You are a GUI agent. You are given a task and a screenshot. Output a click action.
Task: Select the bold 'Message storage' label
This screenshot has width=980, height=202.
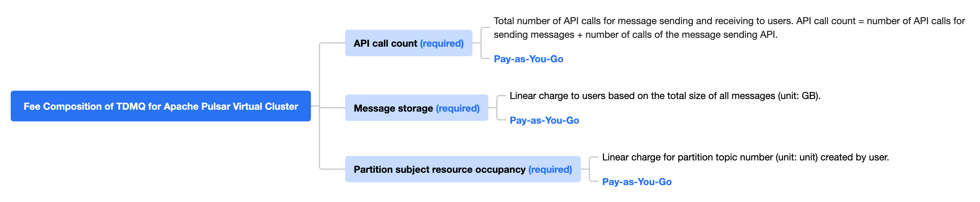pyautogui.click(x=393, y=108)
